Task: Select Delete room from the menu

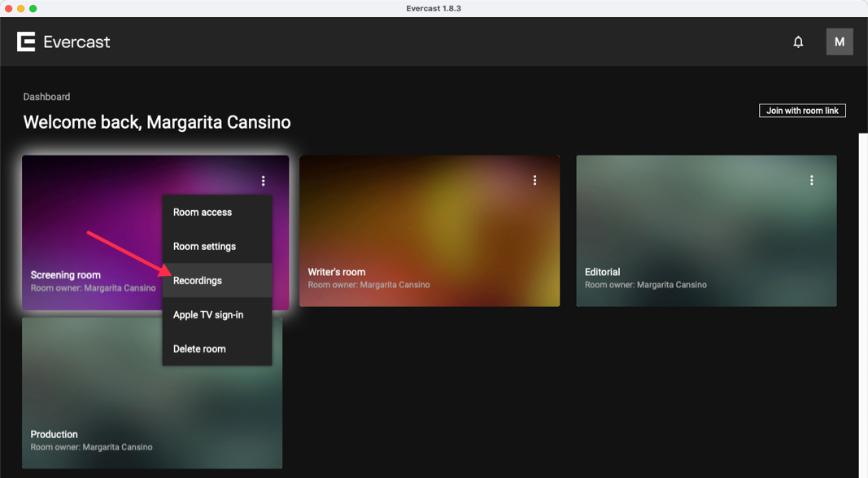Action: (x=217, y=349)
